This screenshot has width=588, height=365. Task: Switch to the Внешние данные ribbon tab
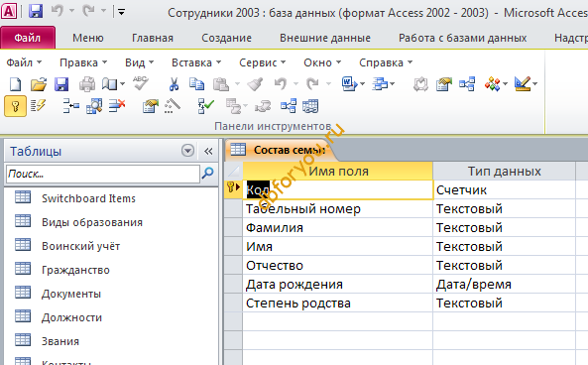325,38
